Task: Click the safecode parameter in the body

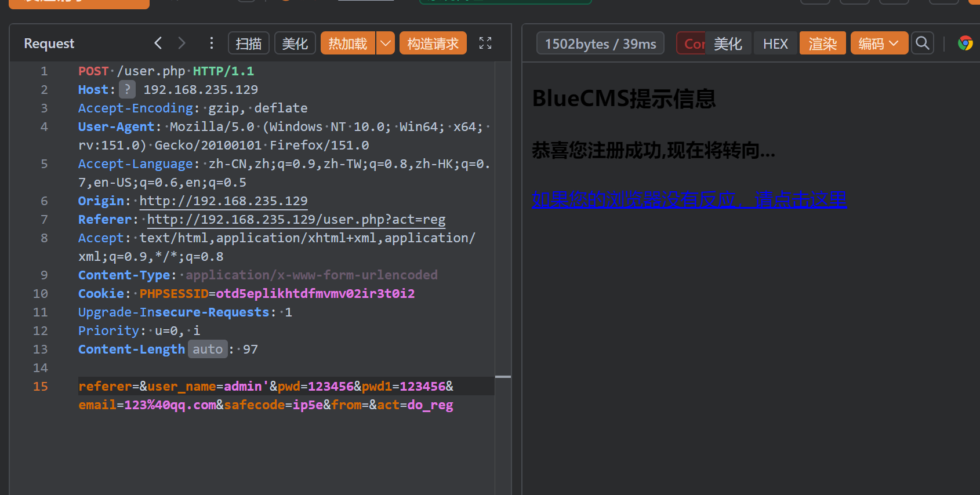Action: pyautogui.click(x=255, y=405)
